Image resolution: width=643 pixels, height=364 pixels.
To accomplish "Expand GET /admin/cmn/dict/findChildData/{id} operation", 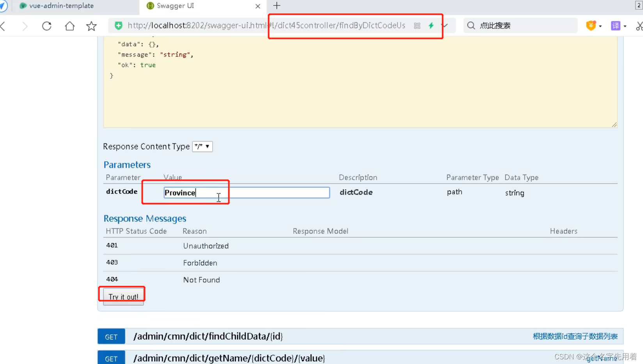I will (208, 336).
